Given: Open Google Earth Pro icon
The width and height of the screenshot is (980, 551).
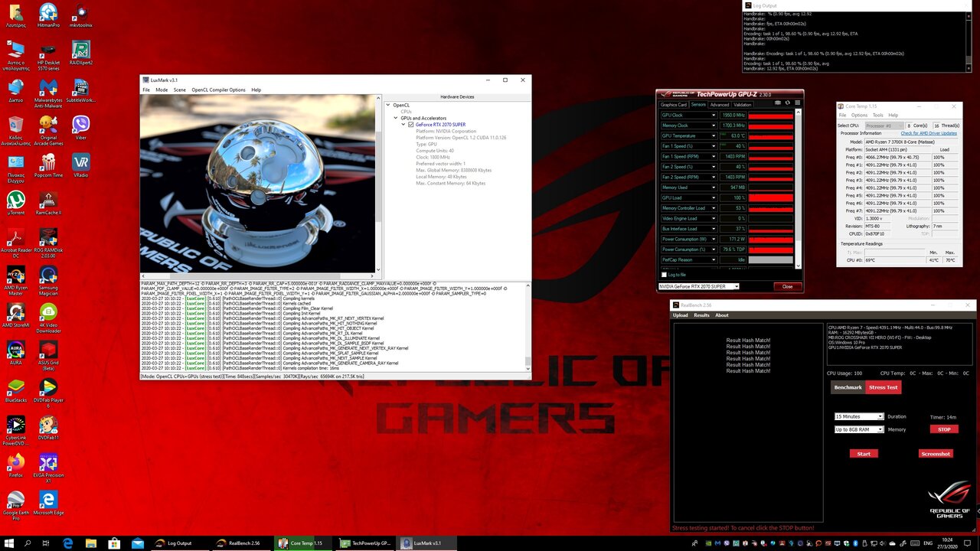Looking at the screenshot, I should tap(16, 505).
